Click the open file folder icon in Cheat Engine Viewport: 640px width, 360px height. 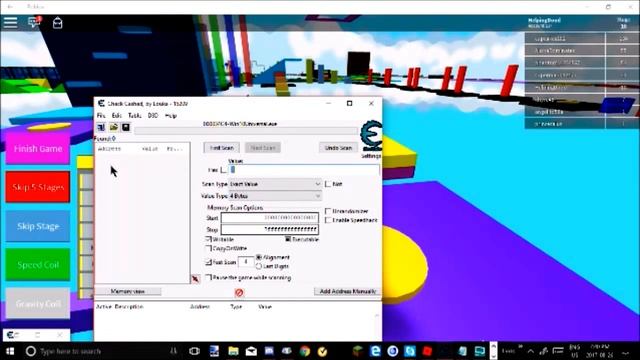[113, 127]
